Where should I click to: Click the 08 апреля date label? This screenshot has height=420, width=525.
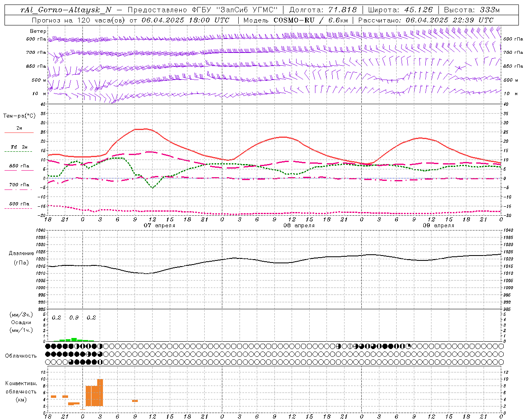(299, 226)
